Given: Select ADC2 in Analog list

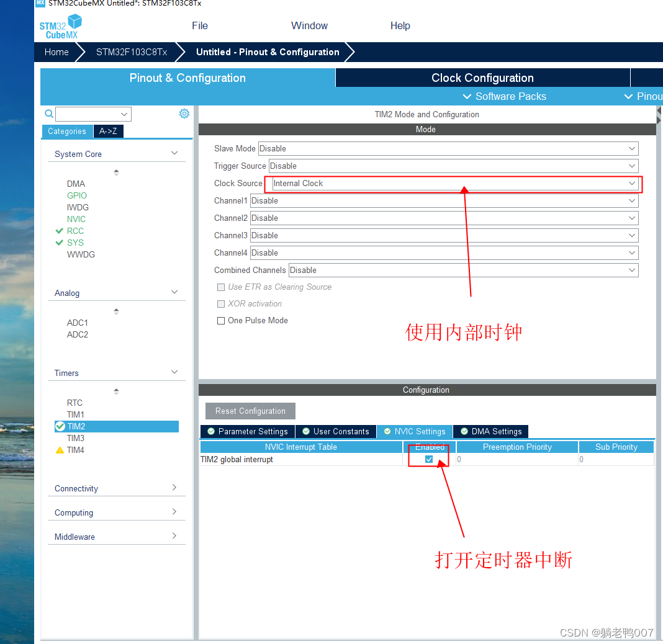Looking at the screenshot, I should click(x=78, y=334).
